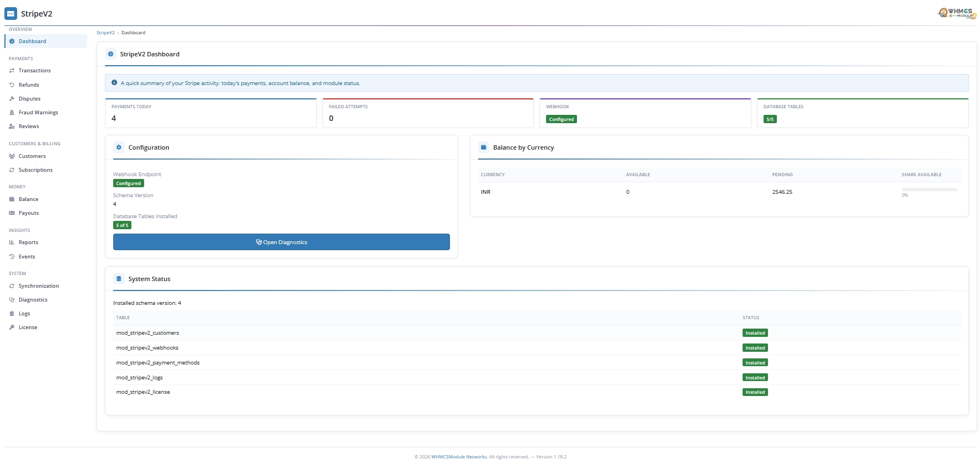Click the Pending column header
The height and width of the screenshot is (465, 980).
(x=782, y=175)
